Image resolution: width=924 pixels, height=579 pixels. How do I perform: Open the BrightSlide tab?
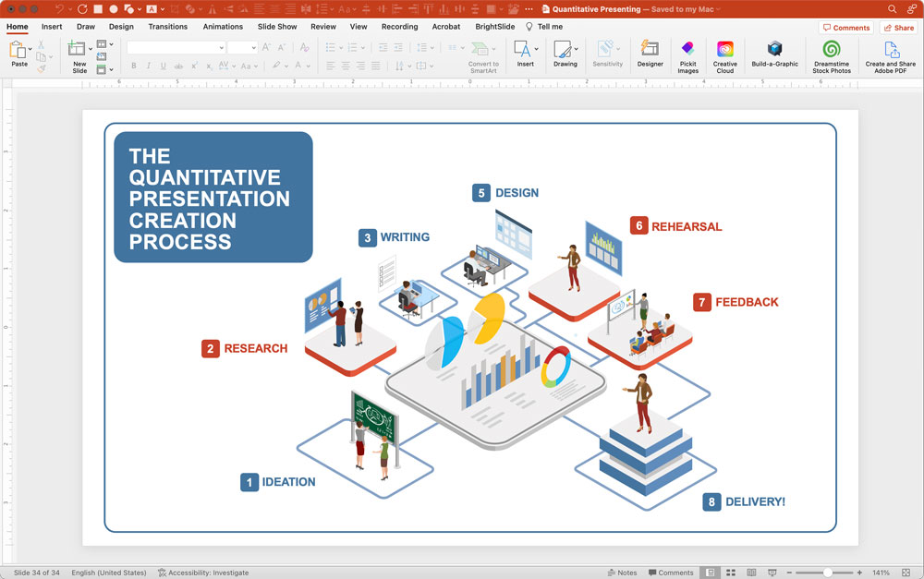495,27
